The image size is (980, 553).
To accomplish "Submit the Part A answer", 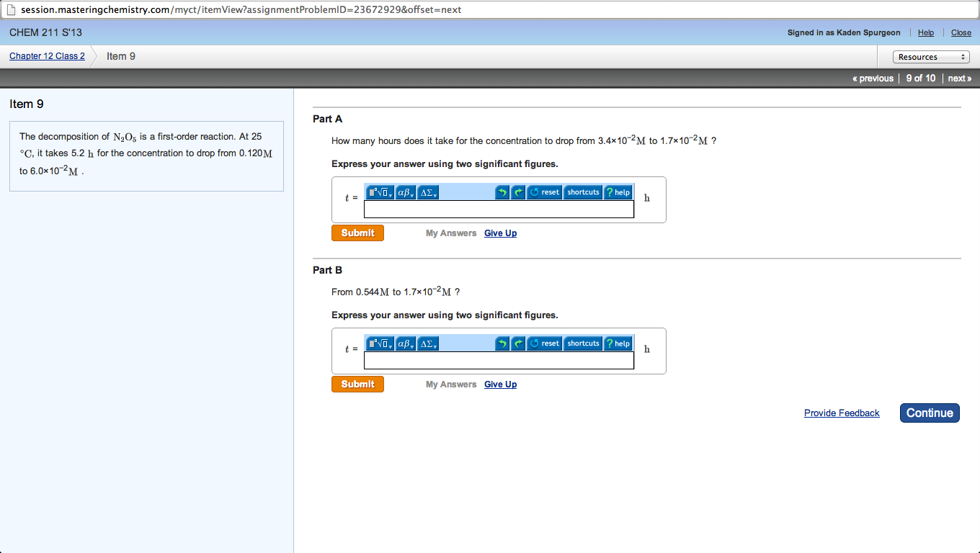I will click(357, 233).
